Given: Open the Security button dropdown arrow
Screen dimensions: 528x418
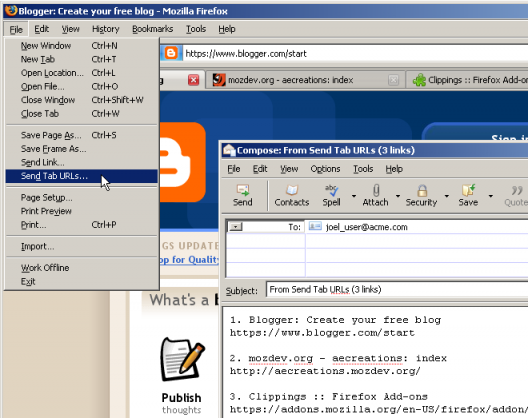Looking at the screenshot, I should point(447,196).
